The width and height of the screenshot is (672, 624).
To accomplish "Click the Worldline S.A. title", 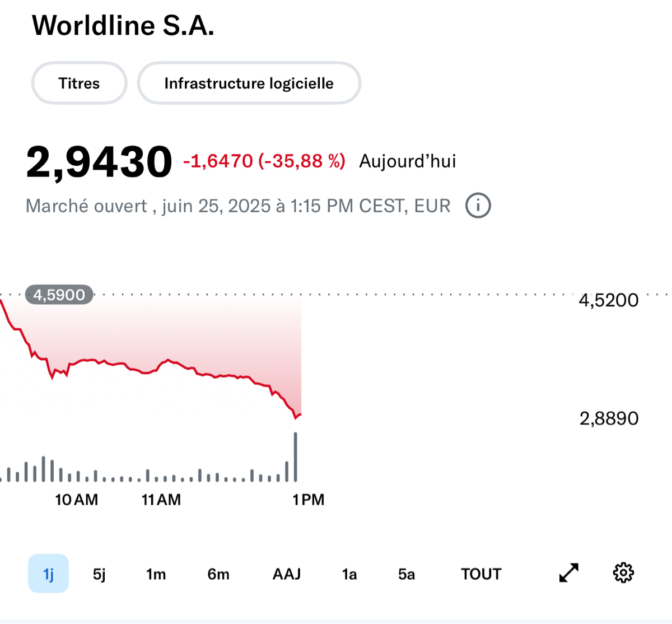I will point(123,26).
